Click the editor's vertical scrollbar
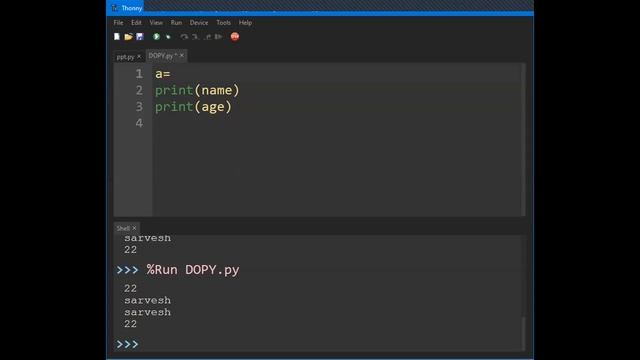 click(523, 140)
